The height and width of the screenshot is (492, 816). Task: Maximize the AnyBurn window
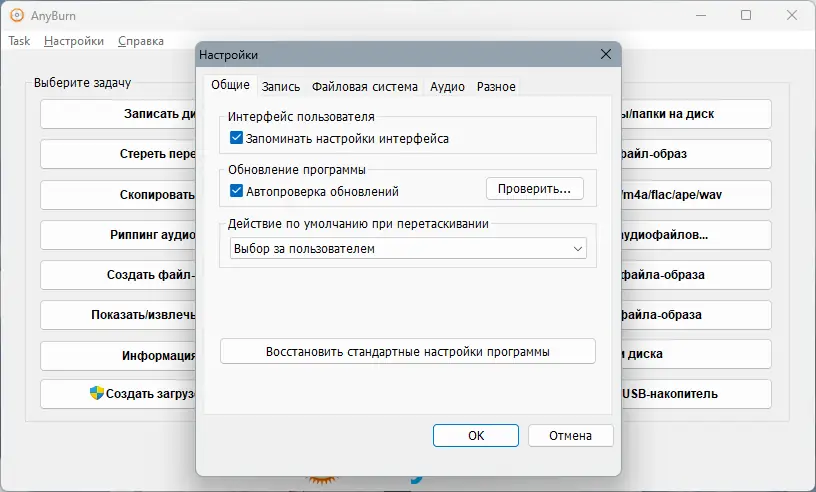tap(746, 15)
